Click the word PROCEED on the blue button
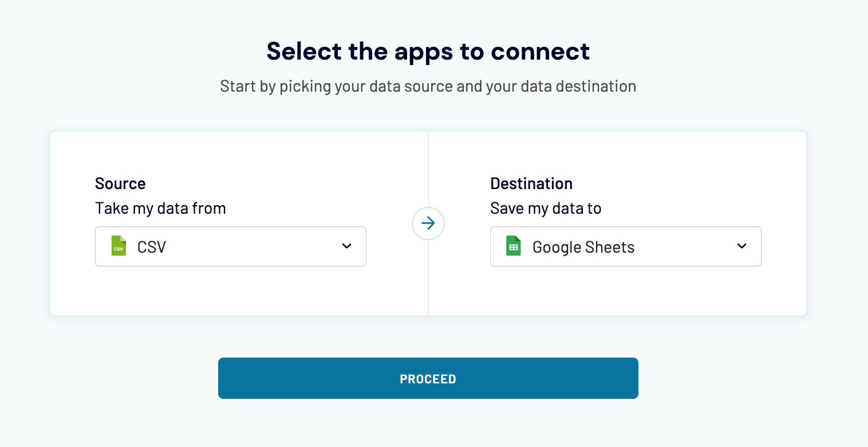This screenshot has width=868, height=447. [x=428, y=379]
